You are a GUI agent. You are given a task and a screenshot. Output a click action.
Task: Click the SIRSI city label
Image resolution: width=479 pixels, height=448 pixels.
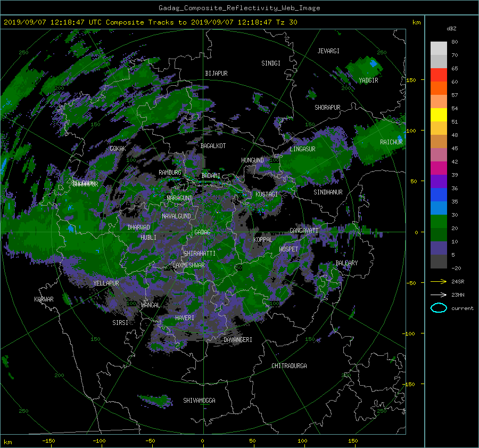pos(120,323)
